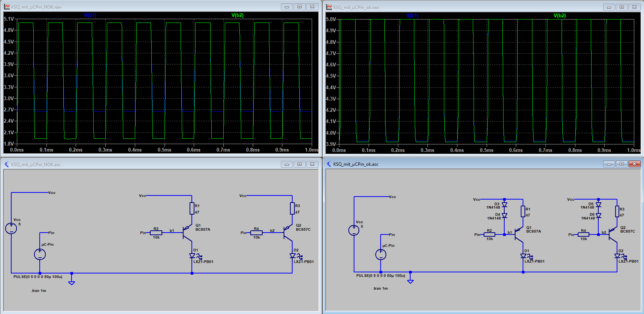Select resistor R3 symbol in NOK.asc schematic
644x314 pixels.
tap(292, 209)
